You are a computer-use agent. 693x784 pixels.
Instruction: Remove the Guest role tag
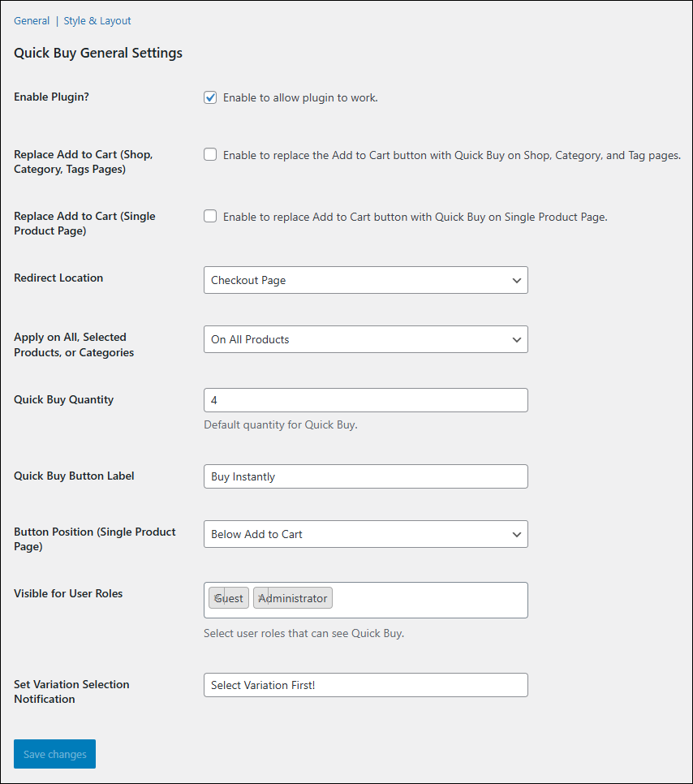(x=217, y=598)
